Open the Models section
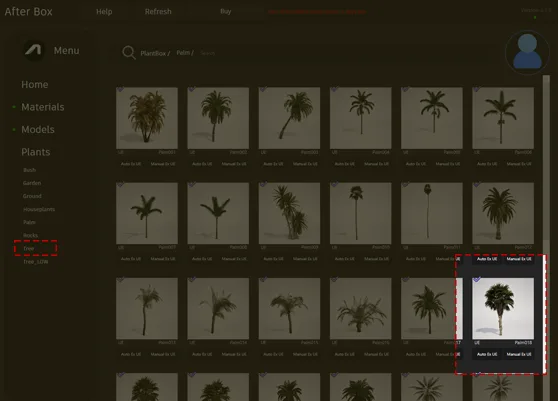This screenshot has width=558, height=401. (38, 130)
